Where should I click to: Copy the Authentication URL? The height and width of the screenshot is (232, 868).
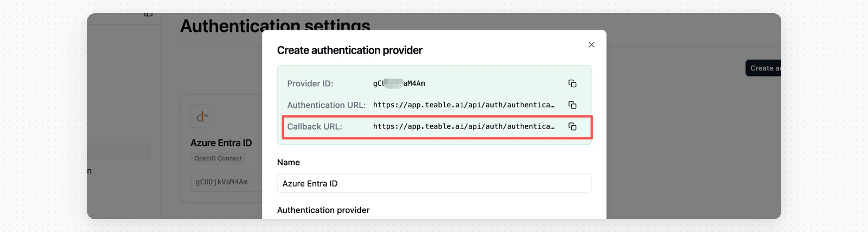click(572, 105)
